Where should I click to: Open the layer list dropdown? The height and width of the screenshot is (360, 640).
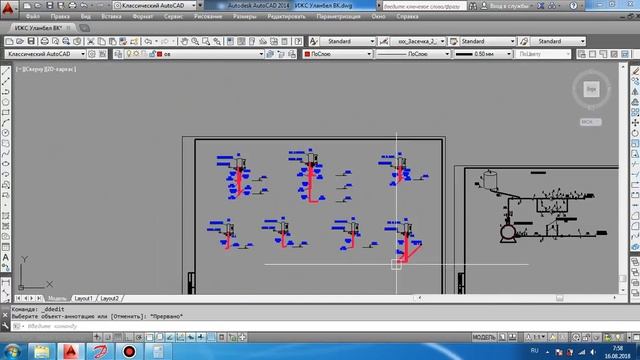[194, 54]
